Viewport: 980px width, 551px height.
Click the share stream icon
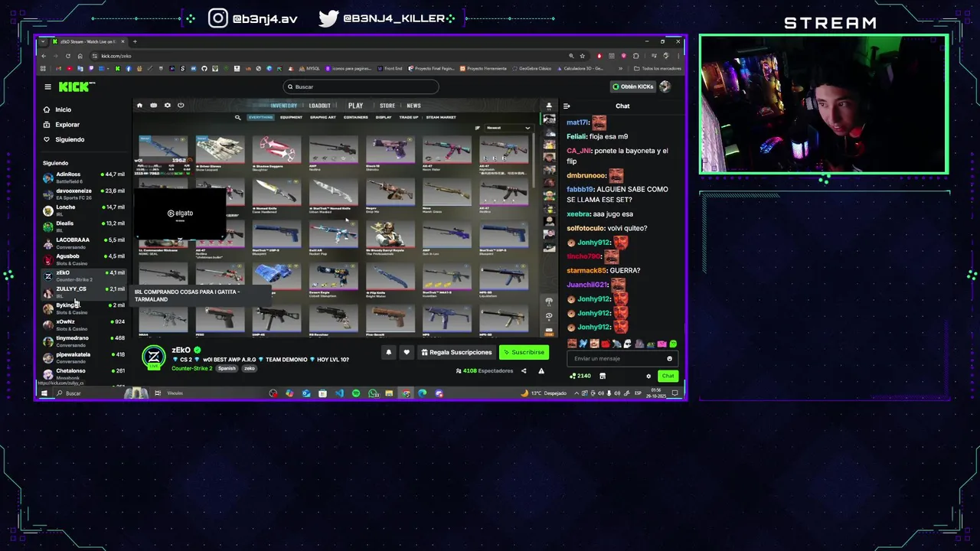[x=524, y=371]
